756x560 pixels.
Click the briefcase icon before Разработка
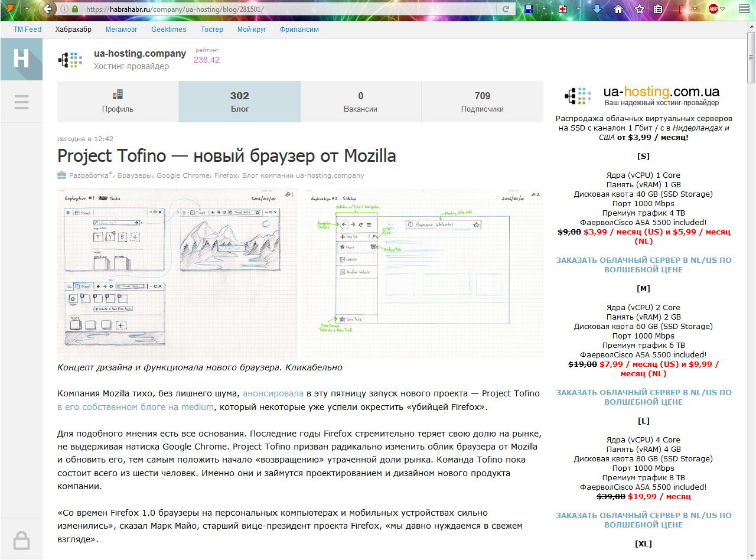(x=61, y=175)
